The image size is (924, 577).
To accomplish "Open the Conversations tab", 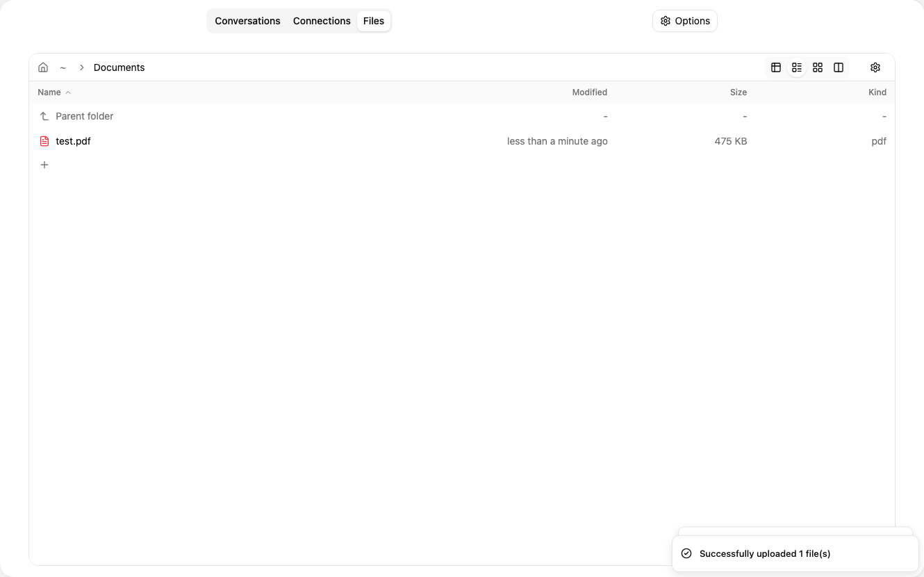I will (x=247, y=21).
